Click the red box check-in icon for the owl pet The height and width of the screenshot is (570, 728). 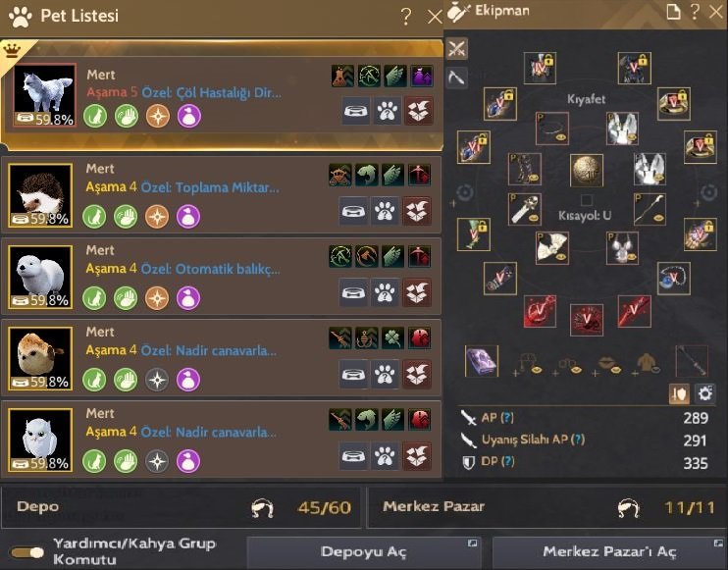point(417,456)
